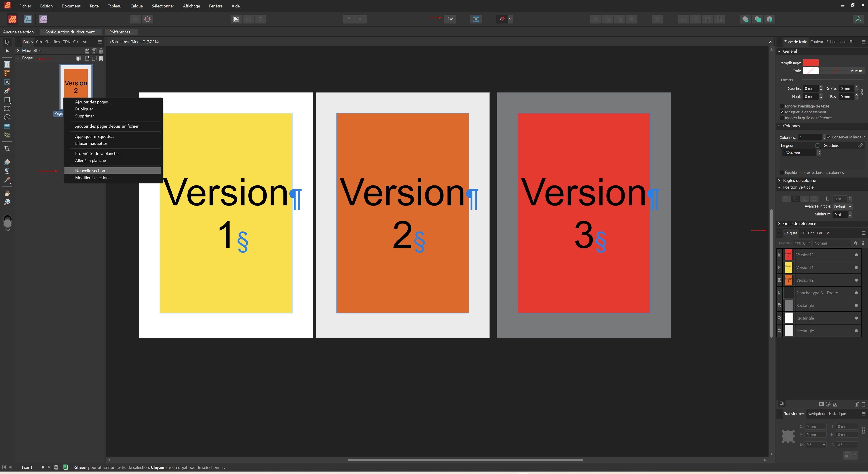The height and width of the screenshot is (474, 868).
Task: Uncheck Conserver la largeur
Action: tap(829, 137)
